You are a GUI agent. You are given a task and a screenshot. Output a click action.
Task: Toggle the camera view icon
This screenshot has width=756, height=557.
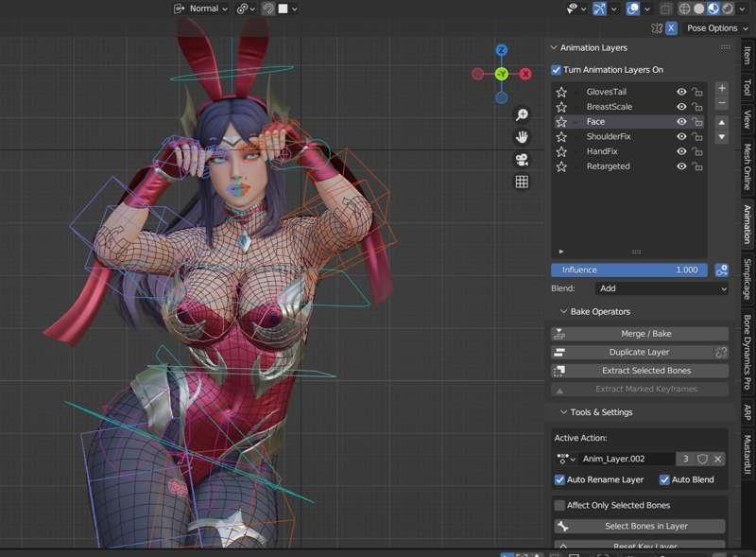point(522,159)
